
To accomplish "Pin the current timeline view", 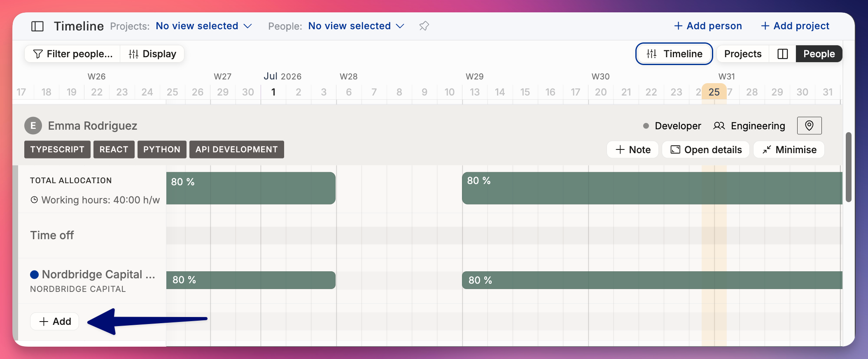I will (x=424, y=26).
